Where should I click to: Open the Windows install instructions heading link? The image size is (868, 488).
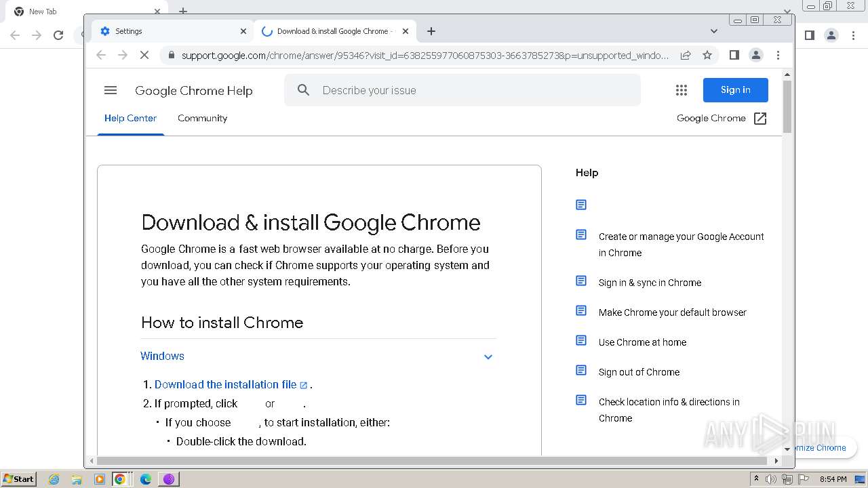(162, 356)
